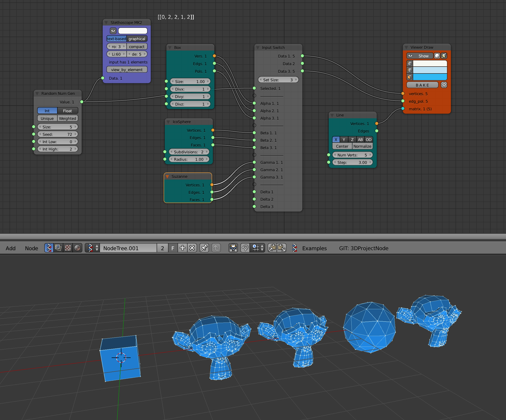The image size is (506, 420).
Task: Click the target icon next to BAKE
Action: (x=444, y=85)
